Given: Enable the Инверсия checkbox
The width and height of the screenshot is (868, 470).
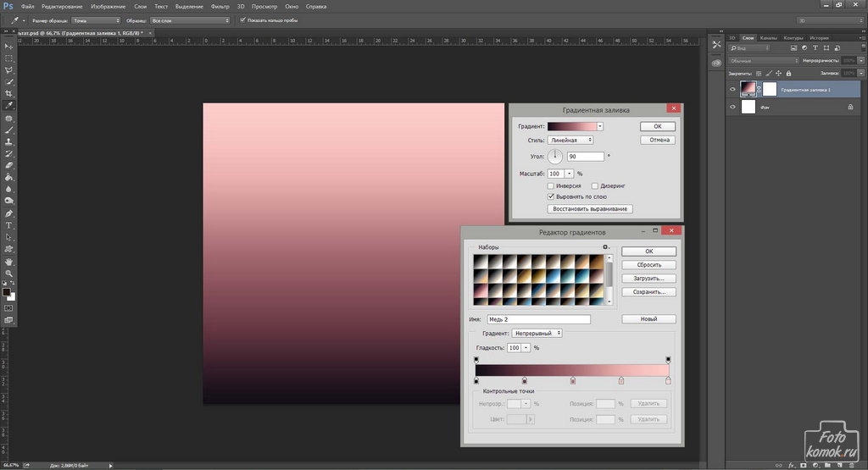Looking at the screenshot, I should click(x=551, y=185).
